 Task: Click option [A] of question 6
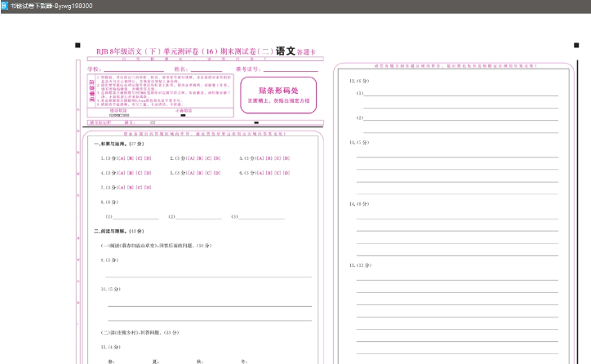(x=260, y=173)
